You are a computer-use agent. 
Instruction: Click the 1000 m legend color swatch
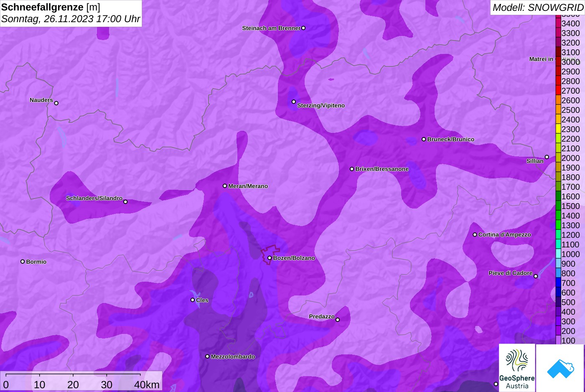click(x=558, y=254)
